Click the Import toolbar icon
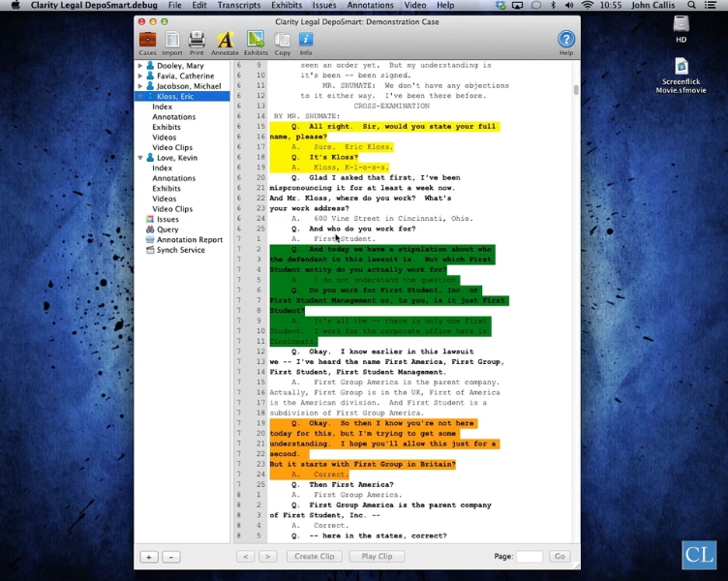 pyautogui.click(x=172, y=40)
